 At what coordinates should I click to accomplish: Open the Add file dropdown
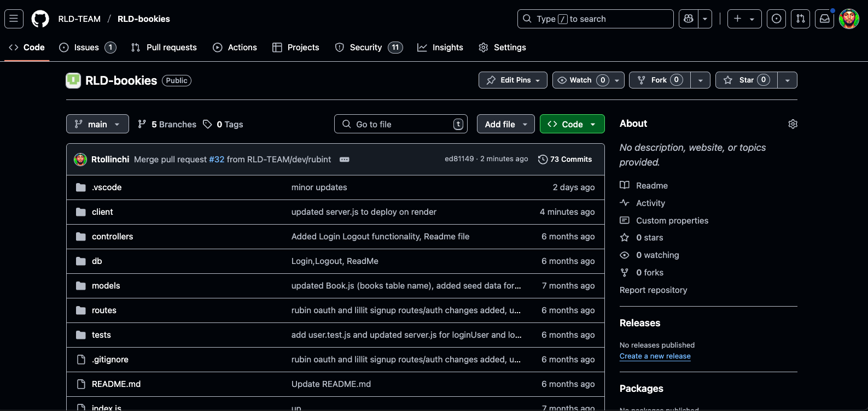point(505,124)
